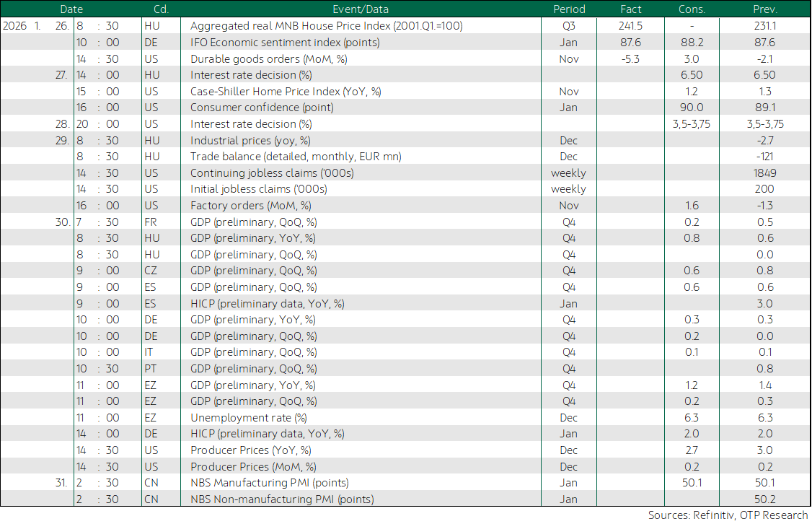This screenshot has height=524, width=812.
Task: Click the Consumer confidence (point) event
Action: click(262, 108)
